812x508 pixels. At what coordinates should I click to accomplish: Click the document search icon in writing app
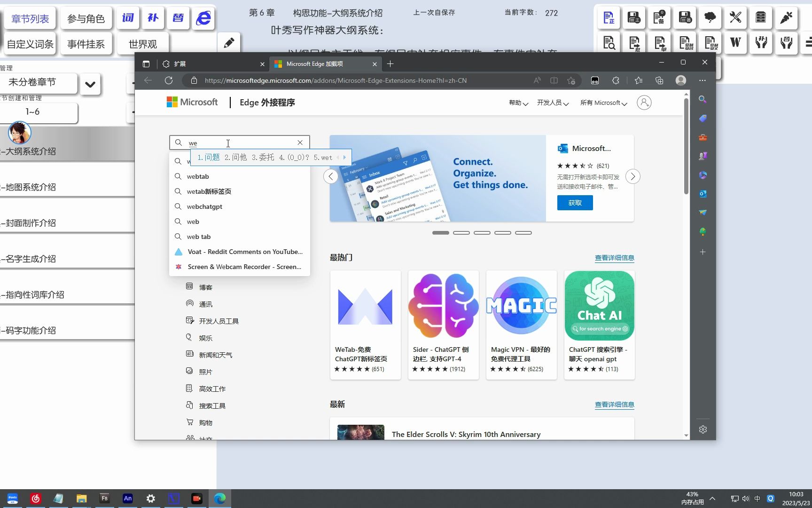(609, 43)
